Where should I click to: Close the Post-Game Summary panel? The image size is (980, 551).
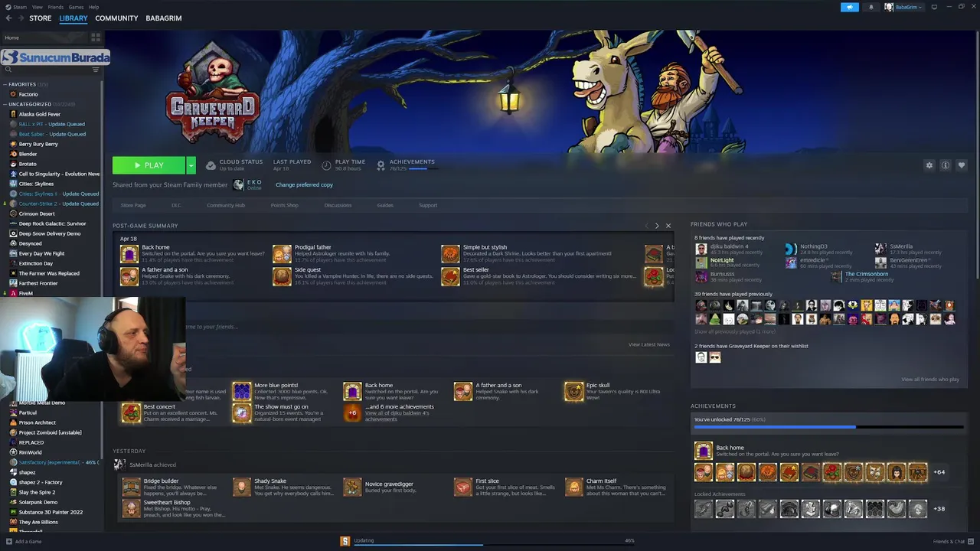click(668, 226)
